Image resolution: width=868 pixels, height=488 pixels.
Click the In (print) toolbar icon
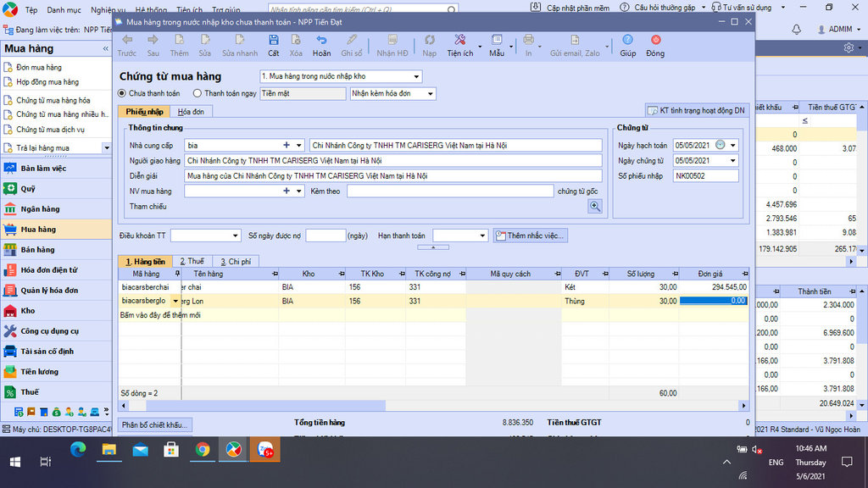click(x=528, y=40)
